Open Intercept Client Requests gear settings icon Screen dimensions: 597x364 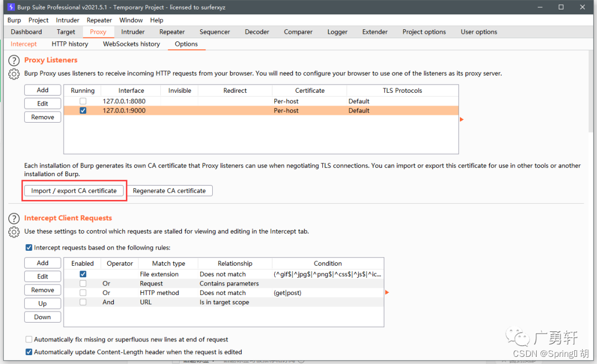pos(14,232)
